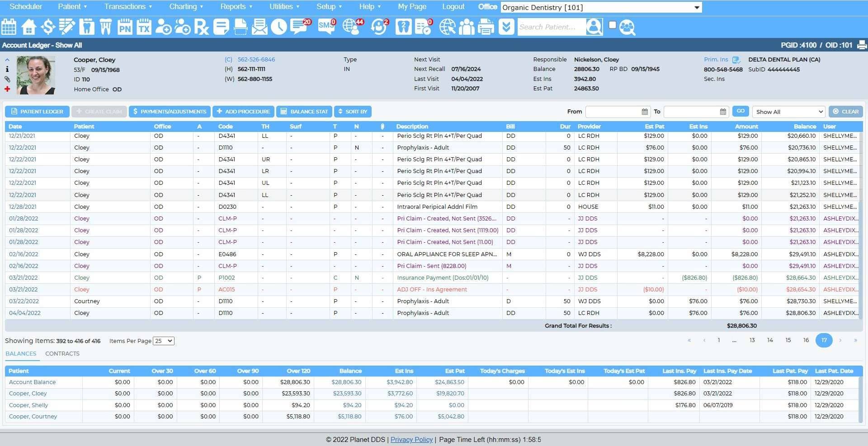Open the TX treatment plan icon
This screenshot has width=868, height=446.
[x=145, y=27]
